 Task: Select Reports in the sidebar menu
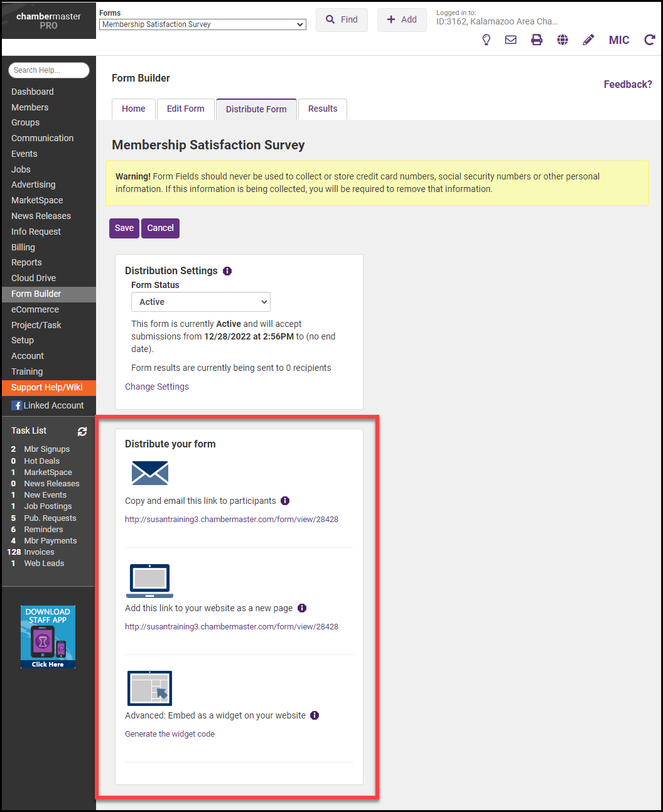click(x=26, y=262)
